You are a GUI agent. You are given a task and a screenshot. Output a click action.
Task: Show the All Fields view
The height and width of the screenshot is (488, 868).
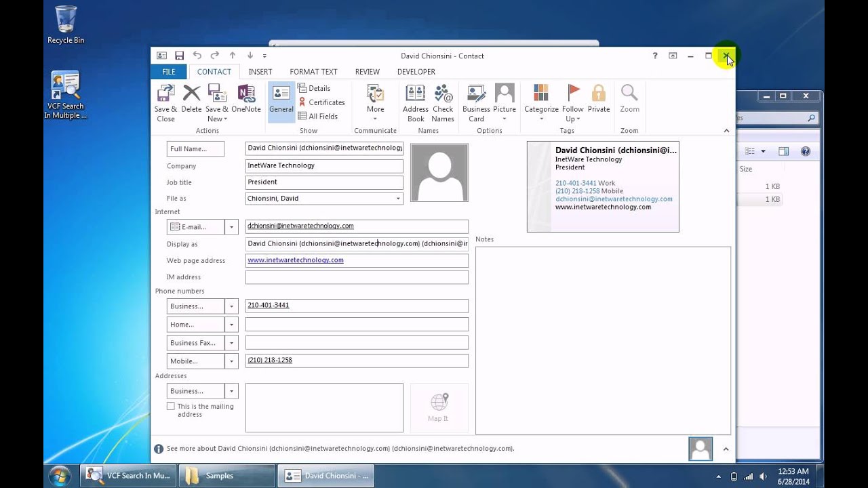(317, 116)
